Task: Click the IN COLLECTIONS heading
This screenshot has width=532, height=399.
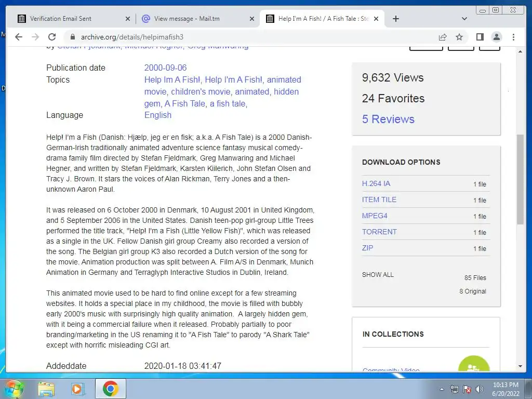Action: 393,334
